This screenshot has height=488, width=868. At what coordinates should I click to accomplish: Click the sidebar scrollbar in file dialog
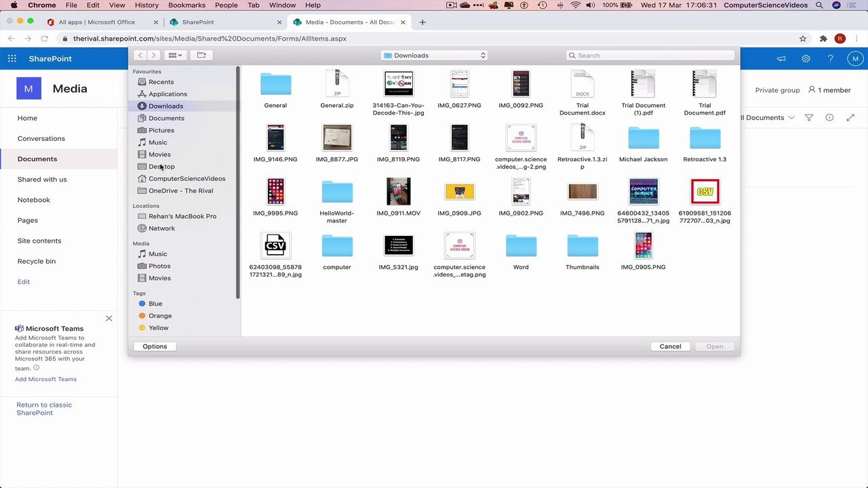237,182
